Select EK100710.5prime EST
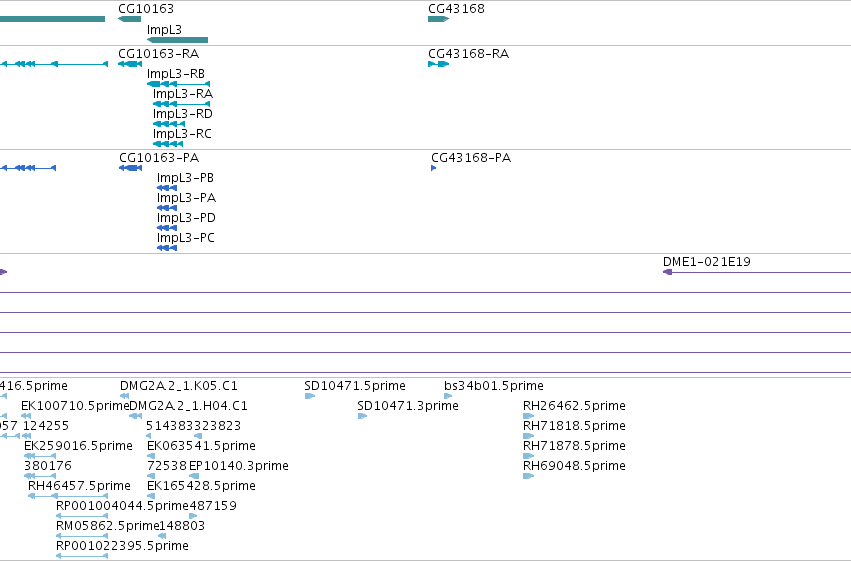The height and width of the screenshot is (561, 851). pos(75,406)
